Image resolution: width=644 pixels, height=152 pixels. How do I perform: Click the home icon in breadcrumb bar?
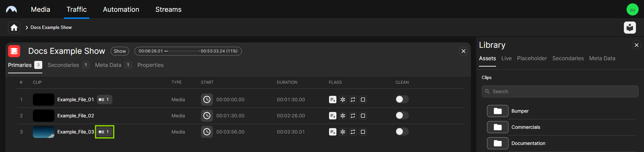(14, 28)
